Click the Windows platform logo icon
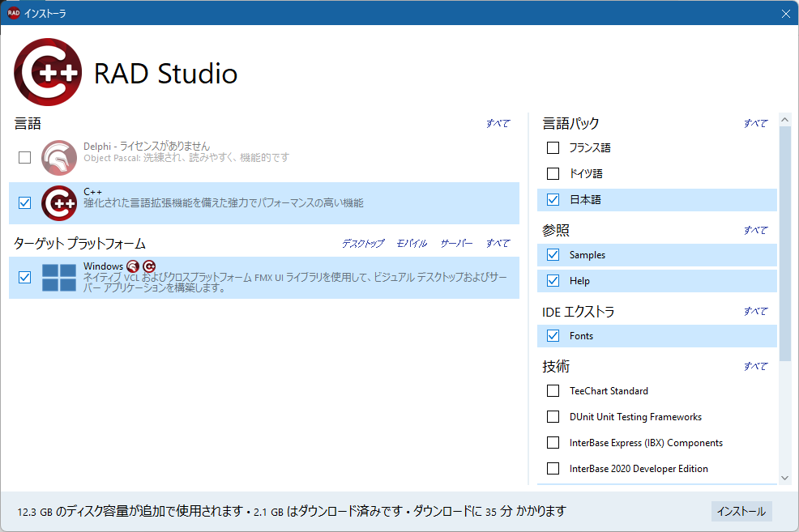This screenshot has height=532, width=799. click(x=59, y=278)
